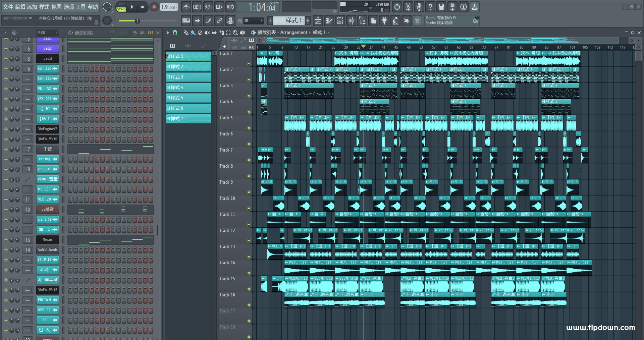
Task: Click the Stop button in transport
Action: pyautogui.click(x=143, y=7)
